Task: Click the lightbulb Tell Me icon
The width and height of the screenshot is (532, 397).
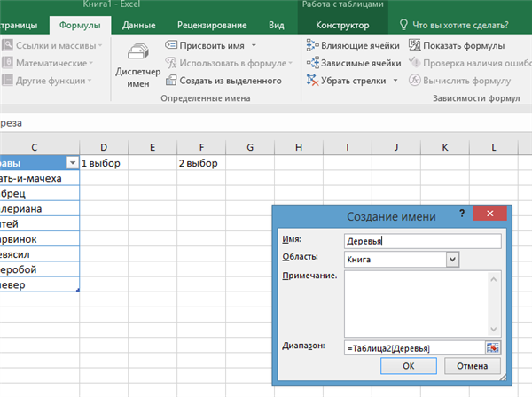Action: (x=403, y=25)
